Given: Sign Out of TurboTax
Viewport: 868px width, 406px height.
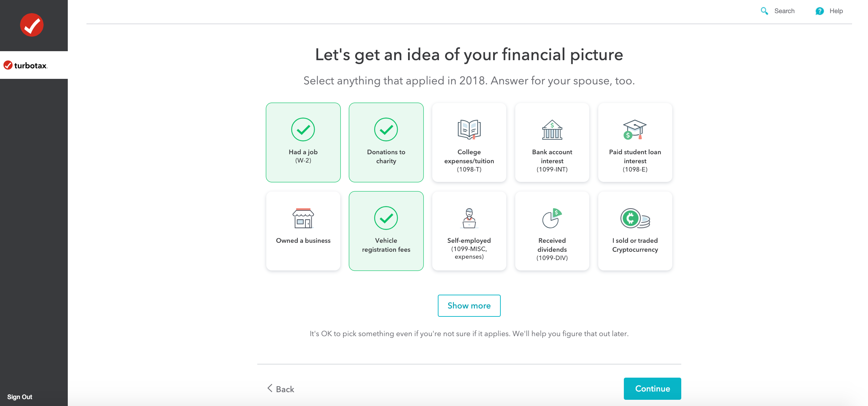Looking at the screenshot, I should click(x=19, y=397).
